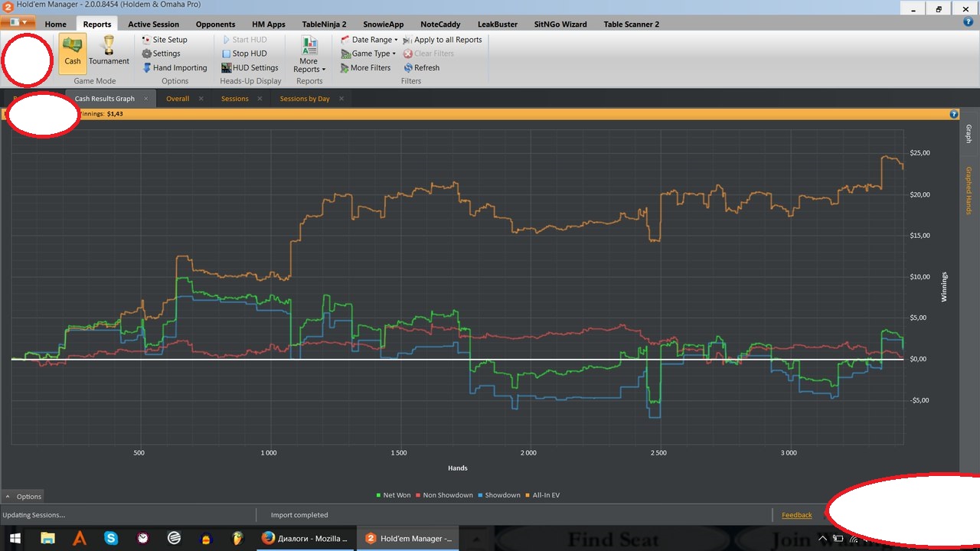Switch to the Home ribbon tab
The height and width of the screenshot is (551, 980).
click(x=56, y=24)
